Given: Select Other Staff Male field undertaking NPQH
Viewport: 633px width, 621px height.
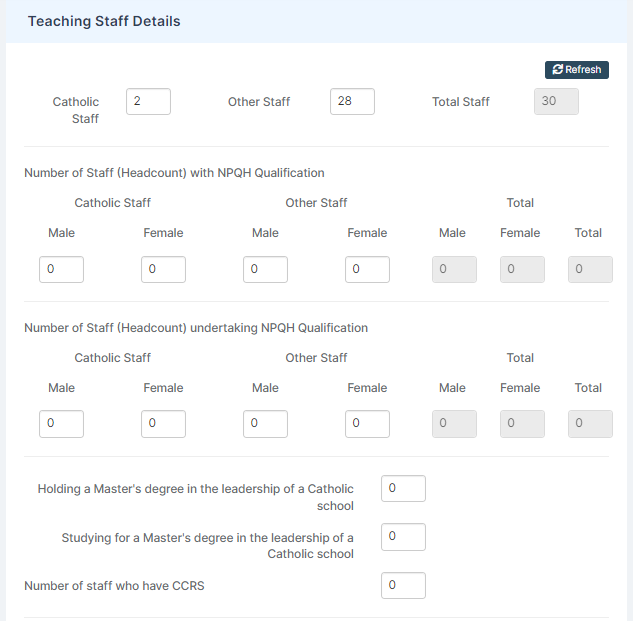Looking at the screenshot, I should pos(265,424).
